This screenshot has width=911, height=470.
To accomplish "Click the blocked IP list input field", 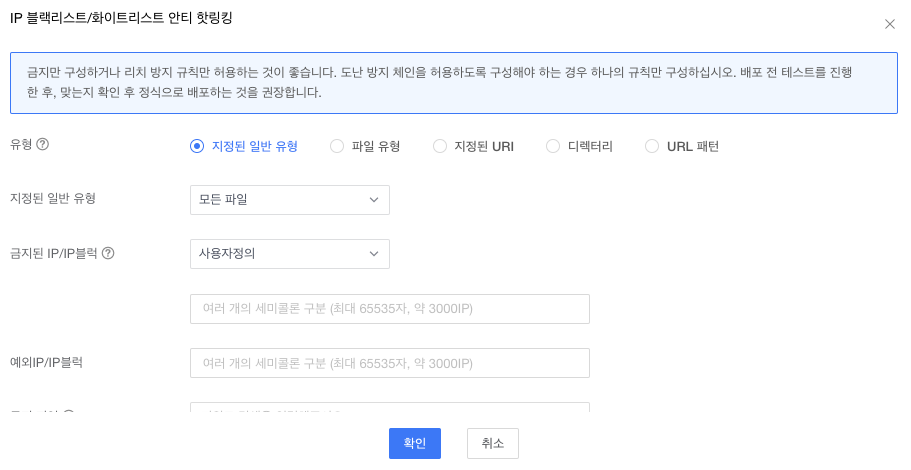I will point(389,309).
